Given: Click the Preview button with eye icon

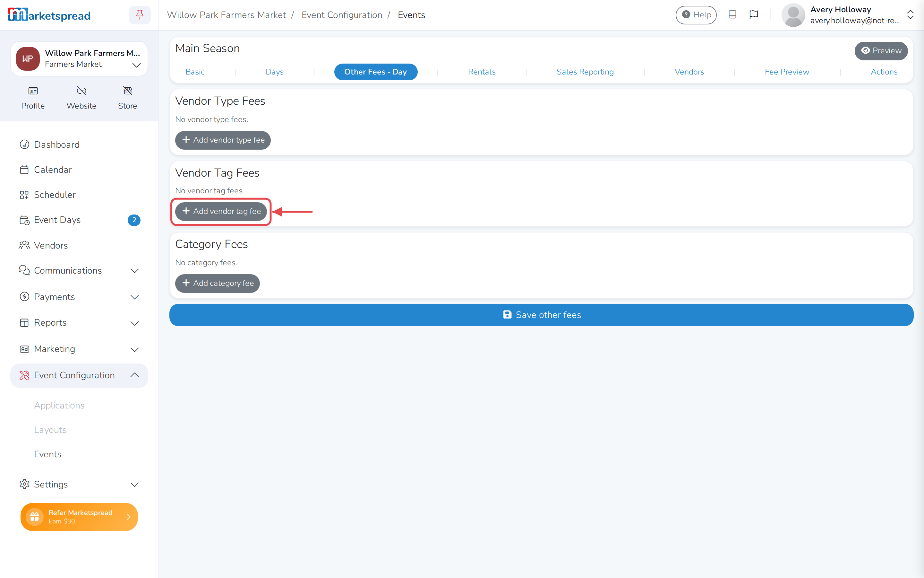Looking at the screenshot, I should click(881, 51).
